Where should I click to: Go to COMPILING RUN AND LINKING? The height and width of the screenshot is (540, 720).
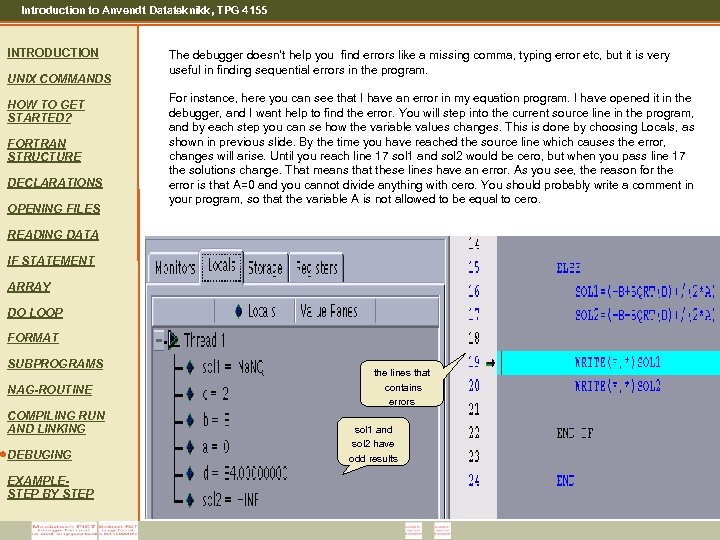(56, 422)
